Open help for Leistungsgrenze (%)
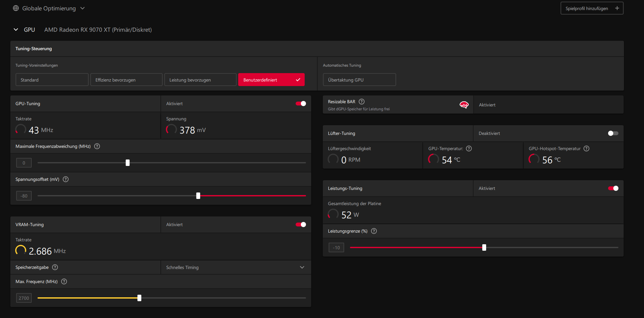 point(374,231)
